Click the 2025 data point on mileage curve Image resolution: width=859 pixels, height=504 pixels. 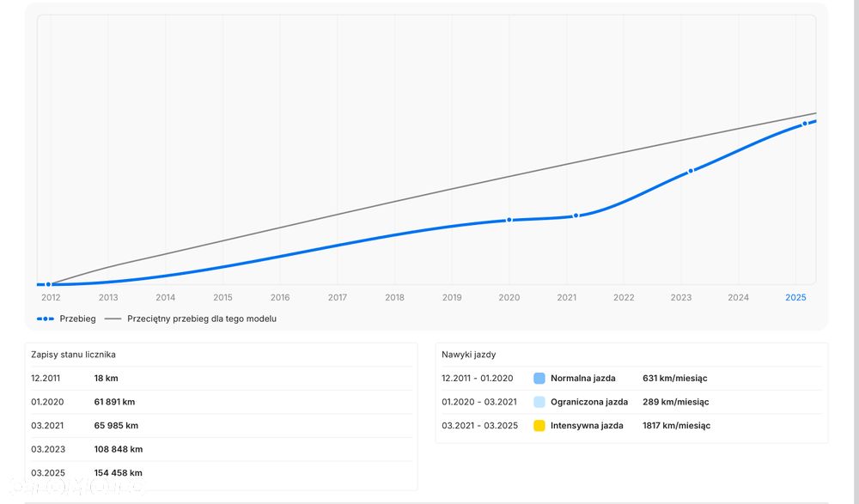(x=805, y=124)
